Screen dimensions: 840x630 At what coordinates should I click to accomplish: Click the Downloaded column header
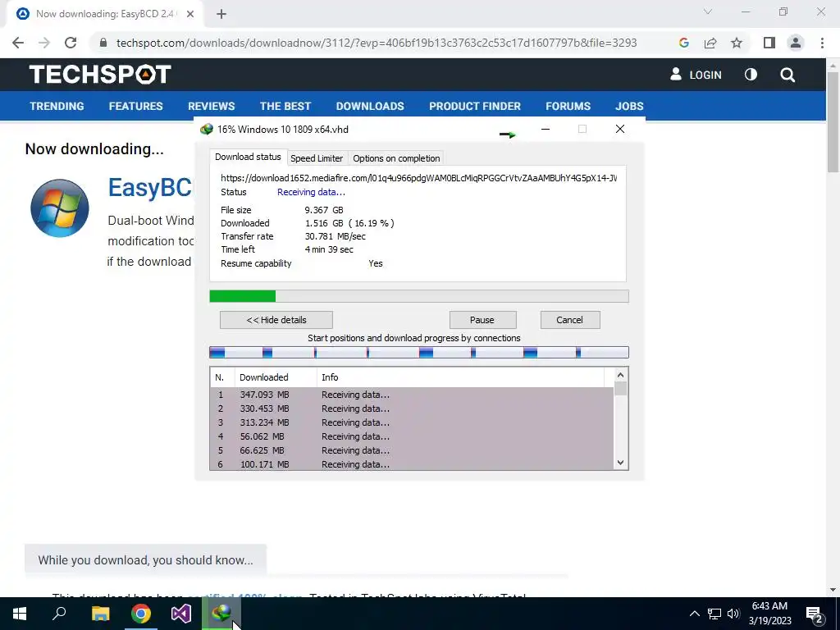coord(276,377)
